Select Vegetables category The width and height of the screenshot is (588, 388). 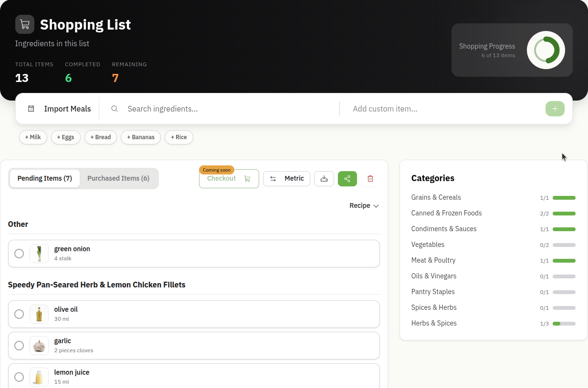pyautogui.click(x=428, y=245)
